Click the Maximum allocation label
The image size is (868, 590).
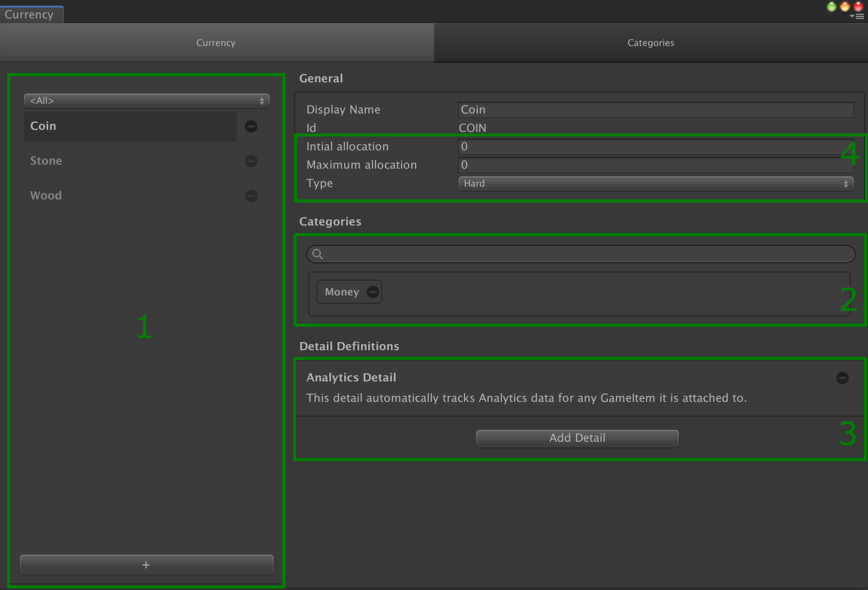362,165
